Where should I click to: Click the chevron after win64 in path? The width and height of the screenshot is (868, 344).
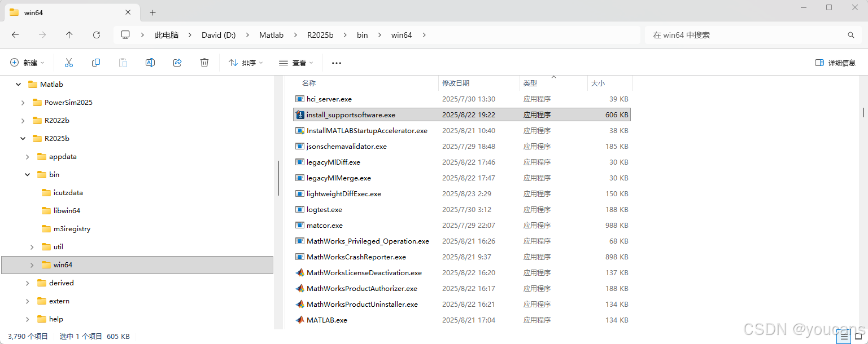pos(424,35)
